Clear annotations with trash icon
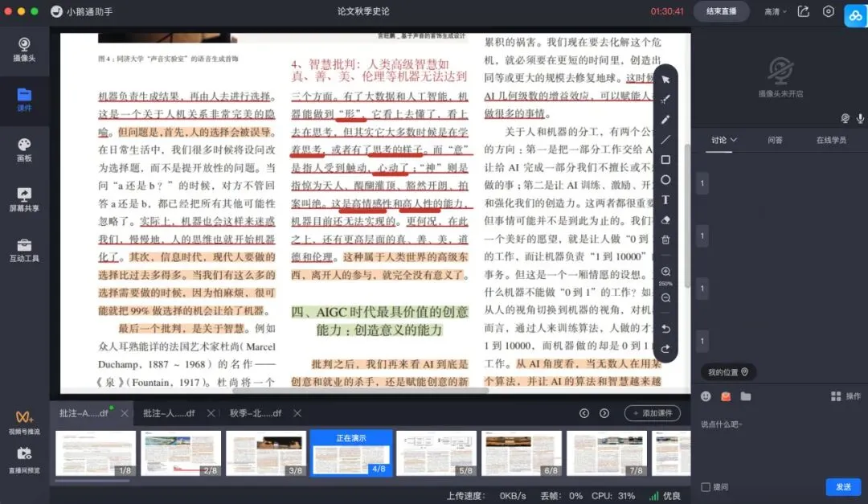Viewport: 868px width, 504px height. click(x=666, y=240)
